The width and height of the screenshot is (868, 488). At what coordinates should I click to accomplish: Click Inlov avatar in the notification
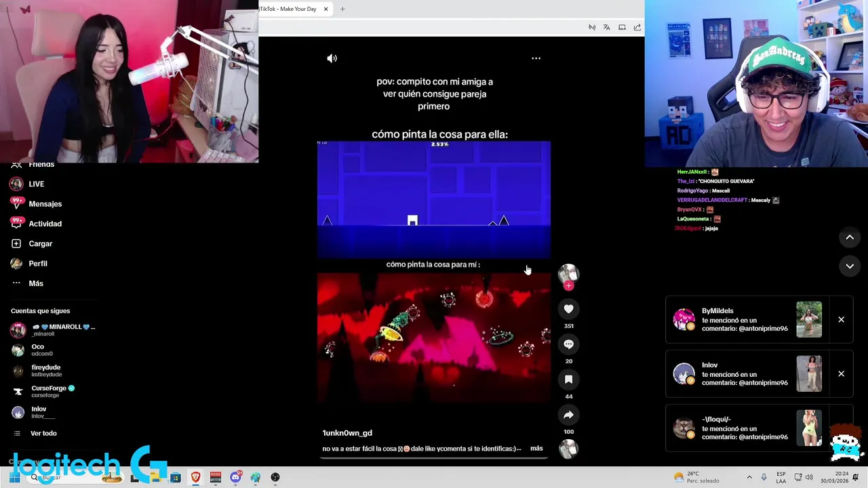pos(684,374)
